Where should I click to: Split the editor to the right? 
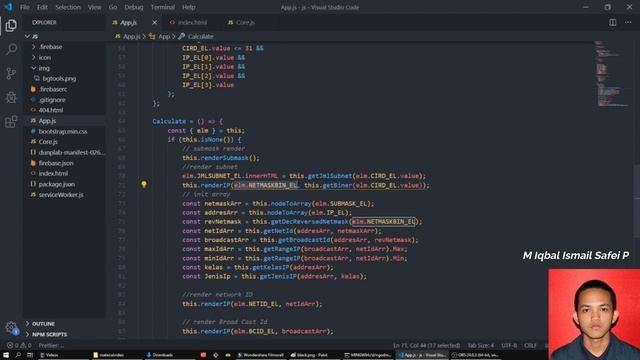click(x=613, y=22)
